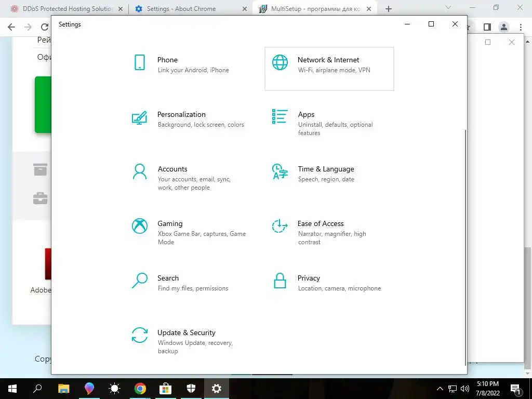Click Chrome's back arrow button
This screenshot has width=532, height=399.
(x=11, y=27)
